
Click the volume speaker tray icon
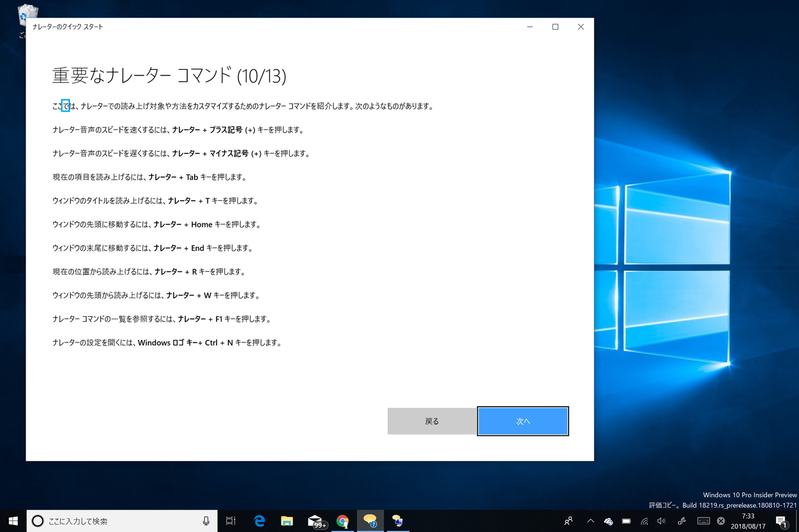pos(662,521)
